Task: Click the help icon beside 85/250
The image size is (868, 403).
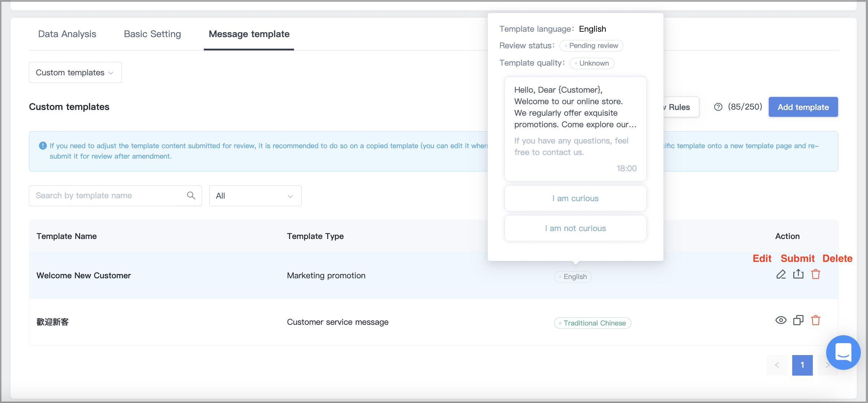Action: 718,107
